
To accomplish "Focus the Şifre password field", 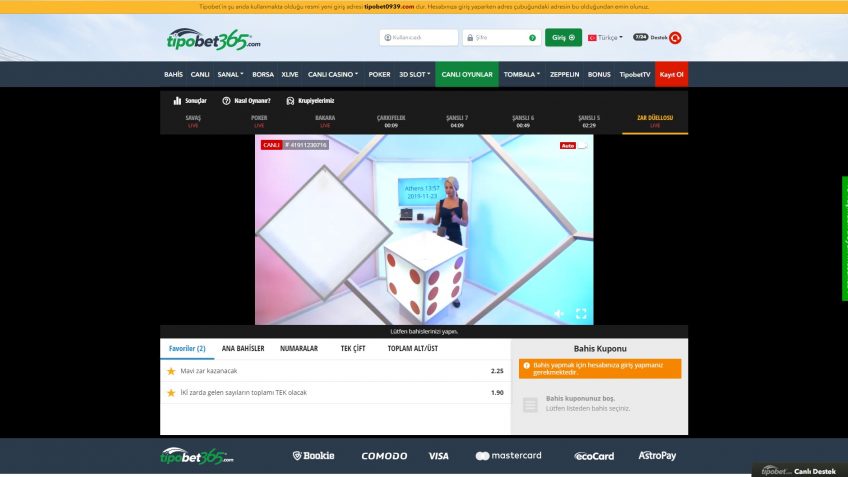I will tap(501, 38).
